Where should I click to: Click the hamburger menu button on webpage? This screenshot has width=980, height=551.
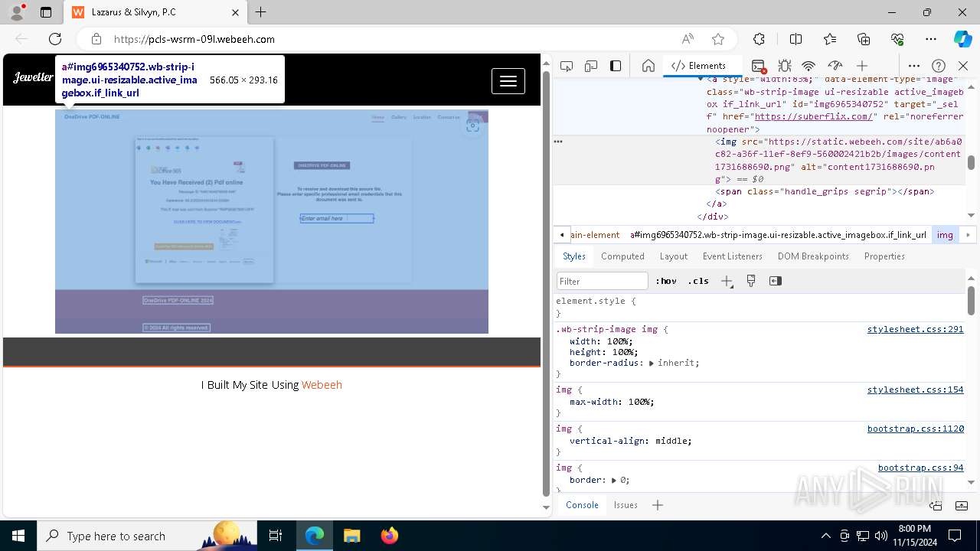(508, 81)
